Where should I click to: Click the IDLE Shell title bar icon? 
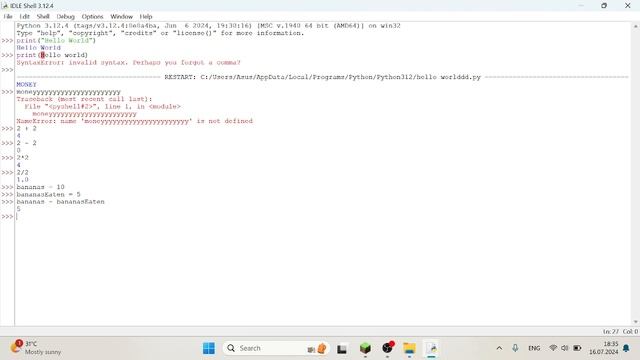point(5,6)
